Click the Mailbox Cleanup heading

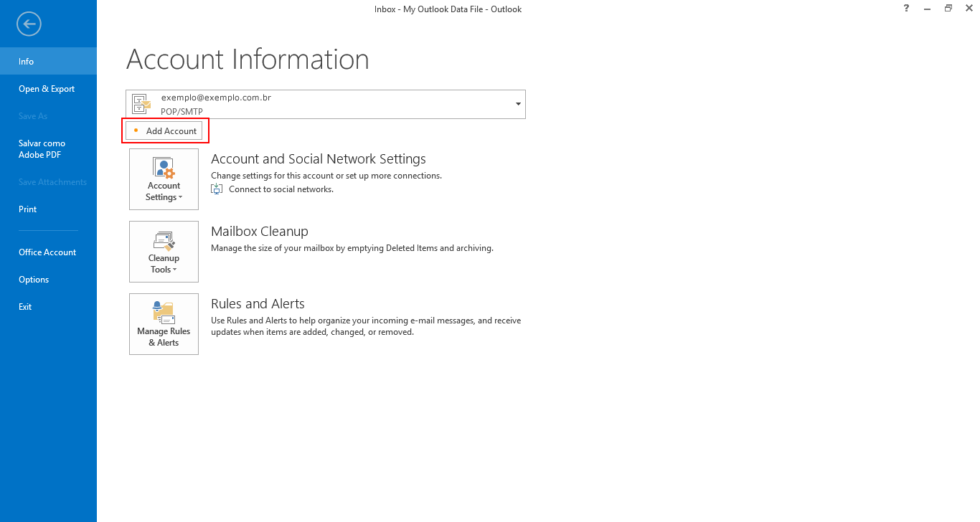[260, 232]
